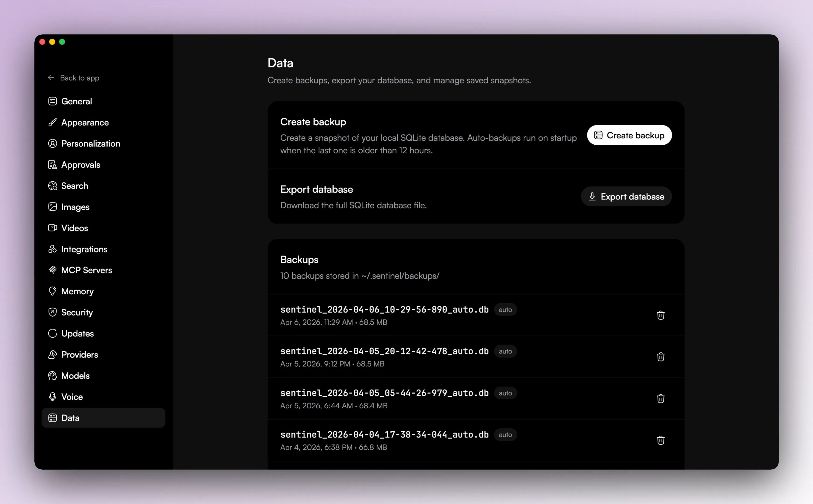Viewport: 813px width, 504px height.
Task: Click the Create backup button
Action: pos(629,135)
